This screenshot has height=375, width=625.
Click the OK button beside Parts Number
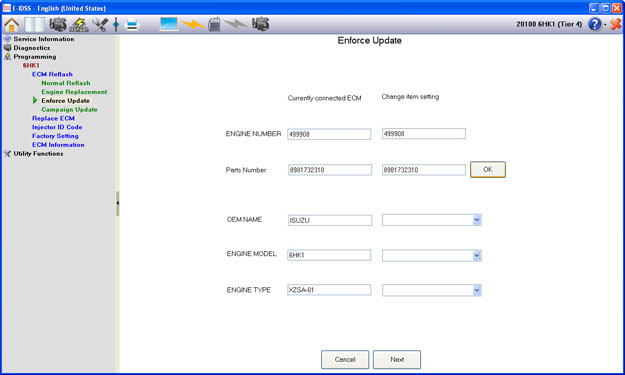click(488, 169)
